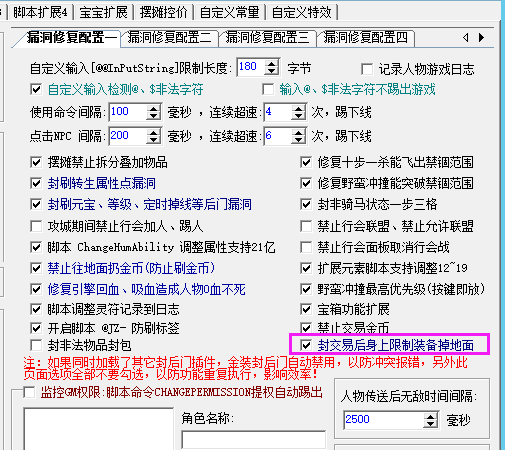Toggle ChangeHumAbility 调整属性支持21亿 checkbox
The height and width of the screenshot is (450, 505).
(36, 247)
